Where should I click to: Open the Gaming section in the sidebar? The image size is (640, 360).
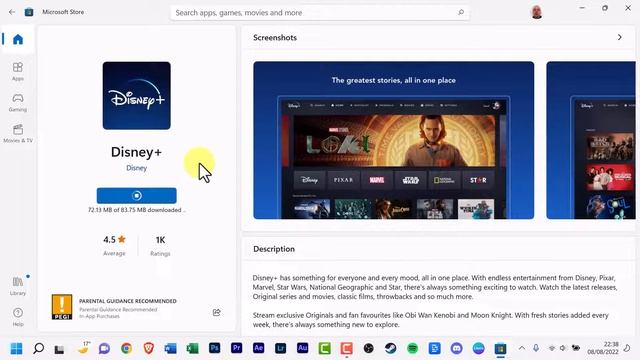(x=18, y=102)
